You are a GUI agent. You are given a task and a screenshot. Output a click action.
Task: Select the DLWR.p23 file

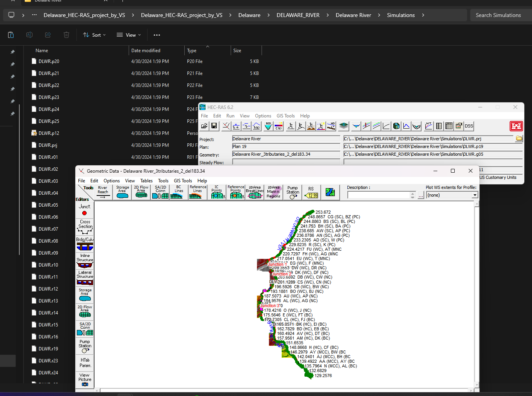coord(49,97)
